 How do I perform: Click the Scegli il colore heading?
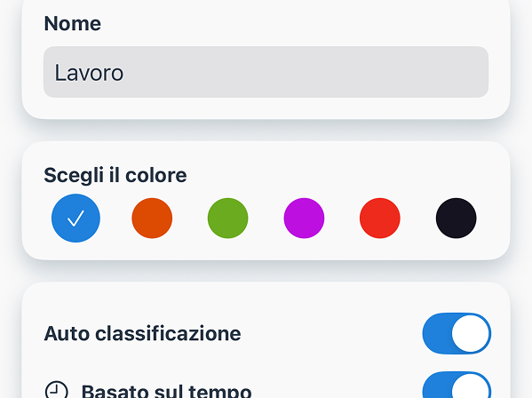[115, 175]
